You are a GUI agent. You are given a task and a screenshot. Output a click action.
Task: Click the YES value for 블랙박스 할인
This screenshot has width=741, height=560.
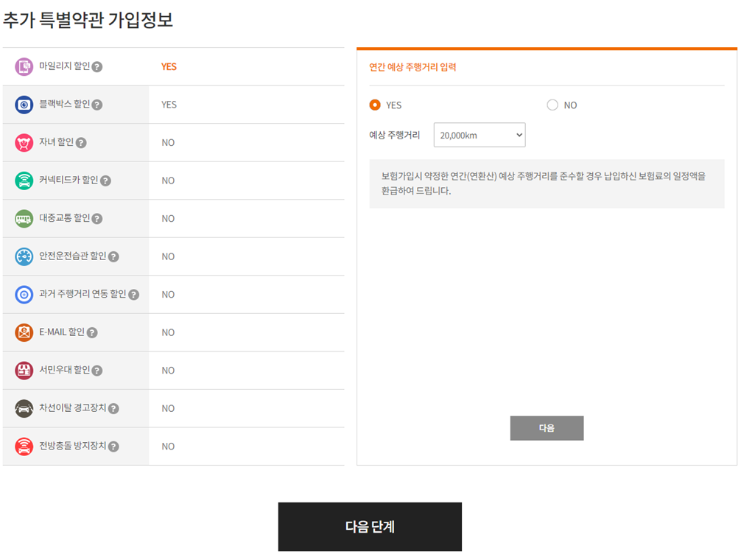(169, 105)
